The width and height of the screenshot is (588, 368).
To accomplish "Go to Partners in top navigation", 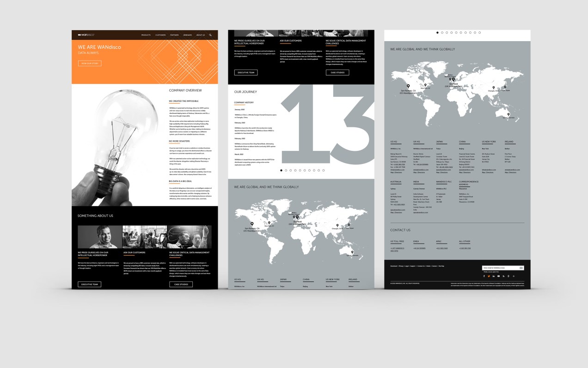I will tap(174, 35).
